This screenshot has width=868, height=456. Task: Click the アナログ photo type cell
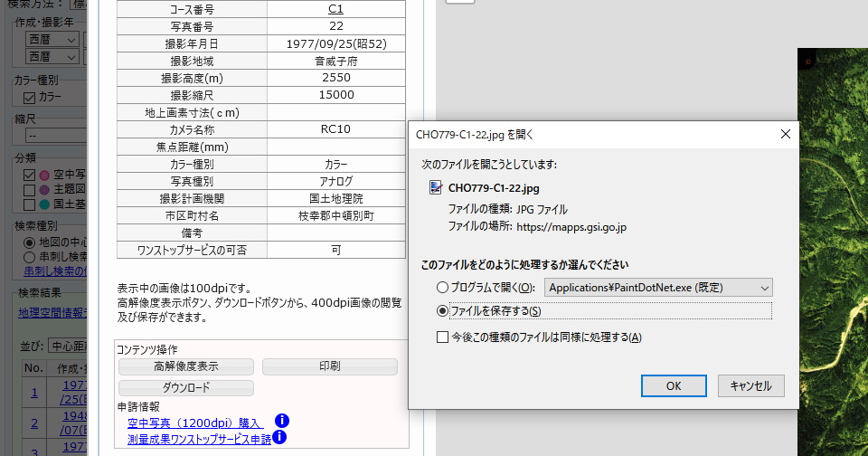[x=336, y=181]
